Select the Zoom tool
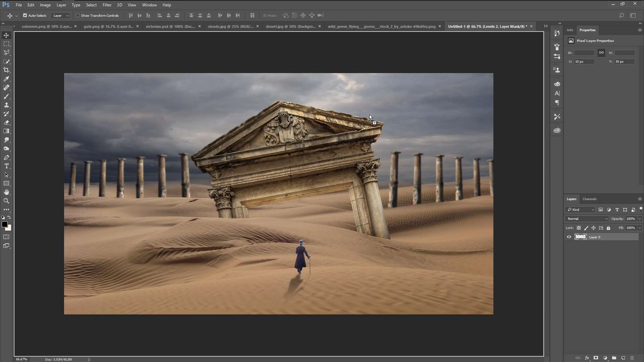The width and height of the screenshot is (644, 362). click(6, 201)
